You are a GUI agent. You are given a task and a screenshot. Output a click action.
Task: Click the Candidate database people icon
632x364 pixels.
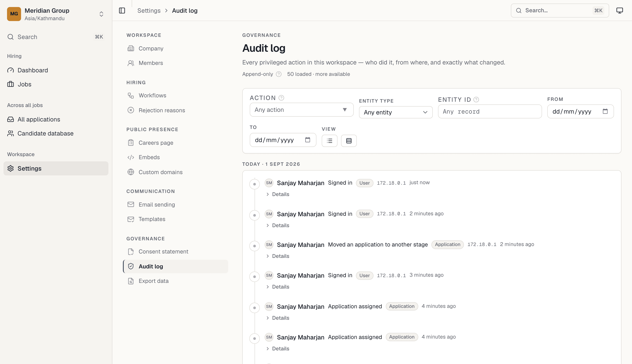pyautogui.click(x=11, y=133)
